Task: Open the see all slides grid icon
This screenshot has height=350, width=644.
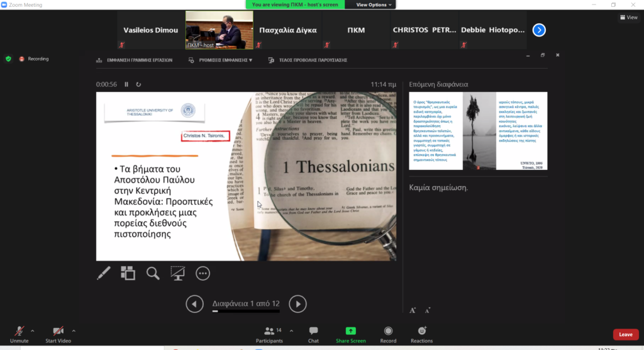Action: point(128,273)
